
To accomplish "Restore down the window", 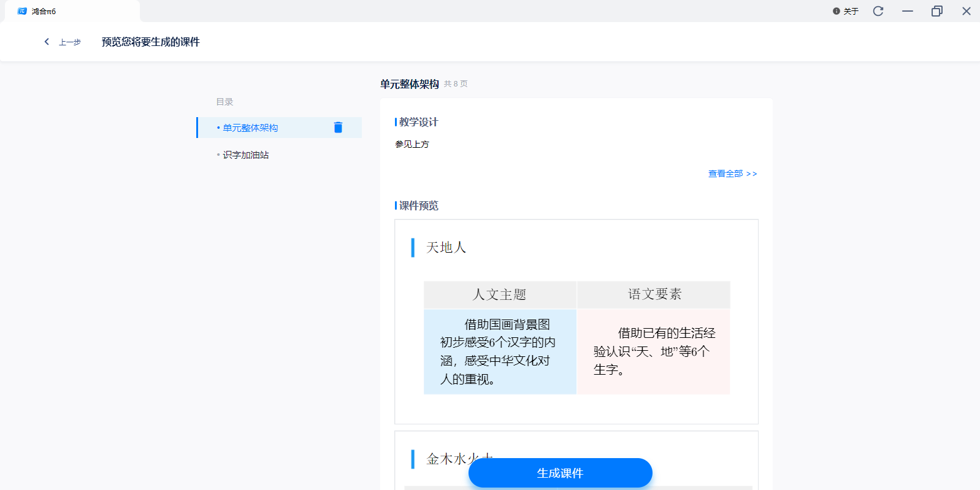I will (937, 11).
